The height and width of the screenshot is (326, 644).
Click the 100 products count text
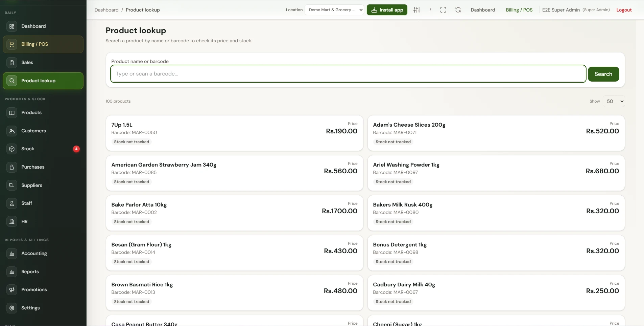[x=118, y=101]
